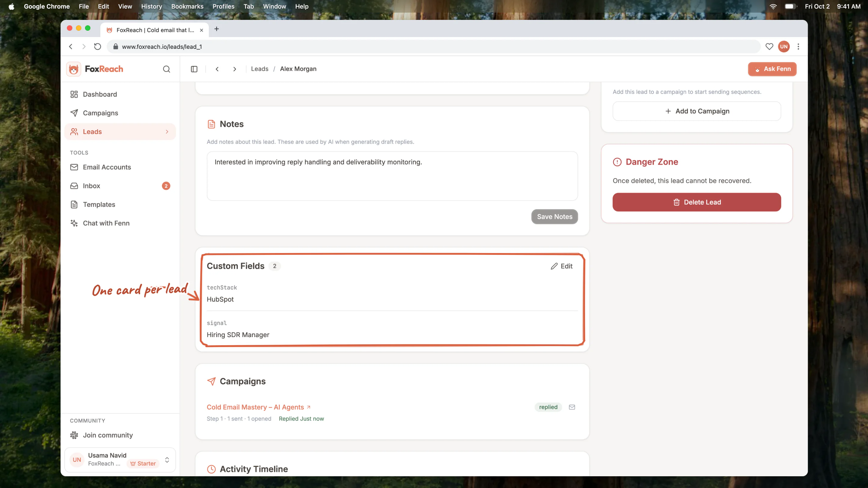Open the UN profile avatar in toolbar
The width and height of the screenshot is (868, 488).
pos(784,47)
